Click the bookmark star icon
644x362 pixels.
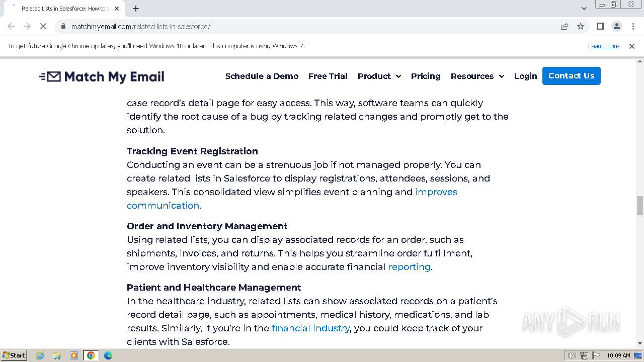[581, 26]
